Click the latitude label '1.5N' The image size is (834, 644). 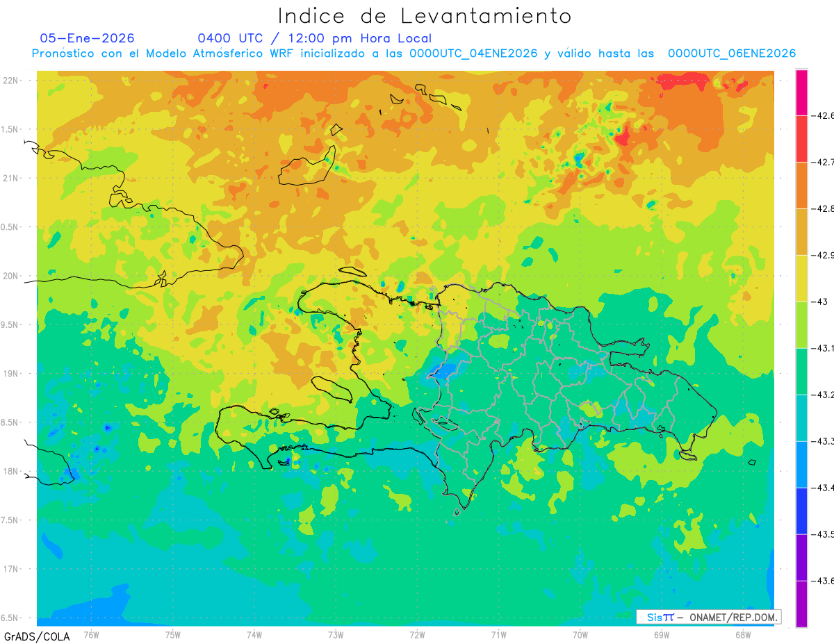(10, 129)
